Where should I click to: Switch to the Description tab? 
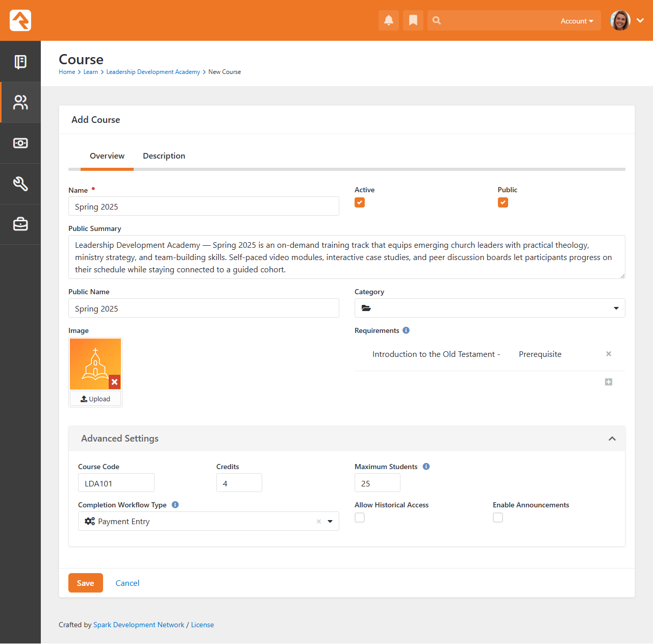[x=164, y=156]
